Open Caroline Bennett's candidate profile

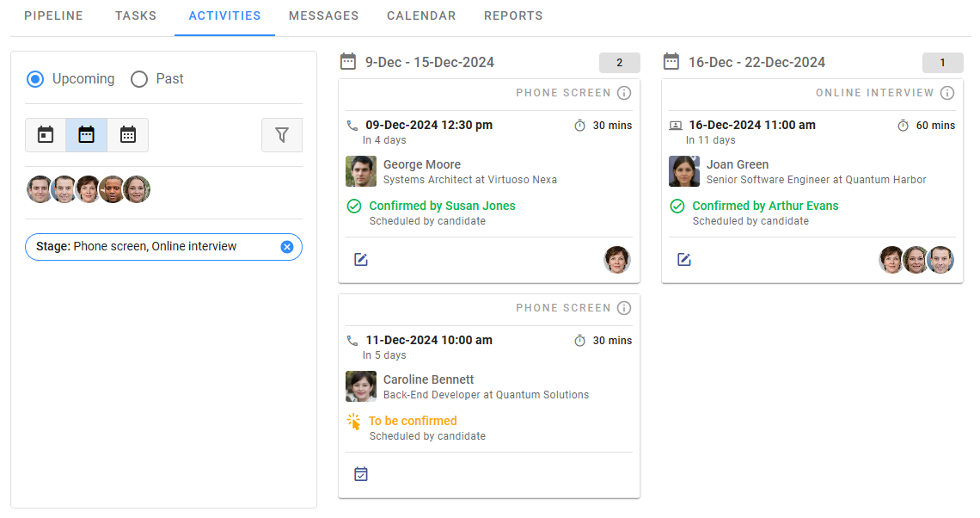(x=428, y=379)
